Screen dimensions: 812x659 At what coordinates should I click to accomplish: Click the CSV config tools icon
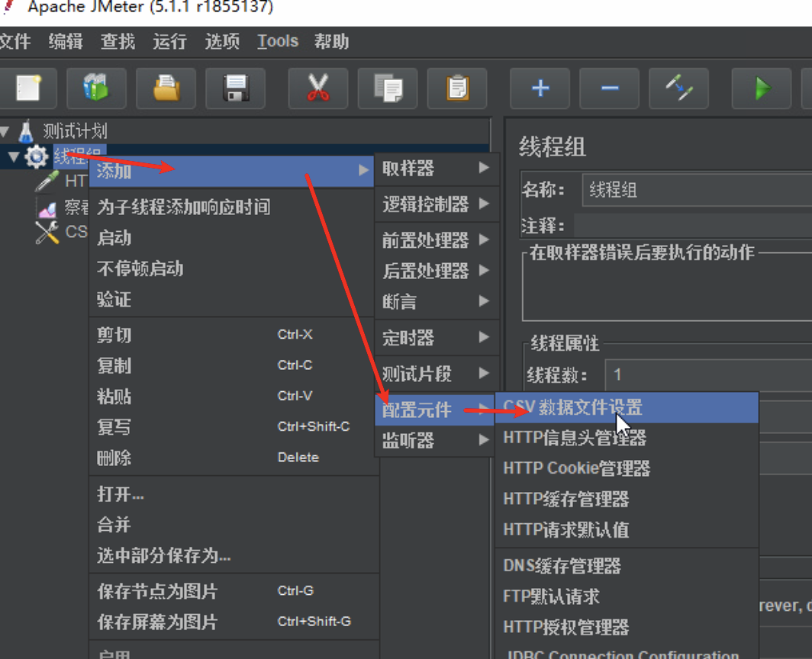pyautogui.click(x=47, y=233)
